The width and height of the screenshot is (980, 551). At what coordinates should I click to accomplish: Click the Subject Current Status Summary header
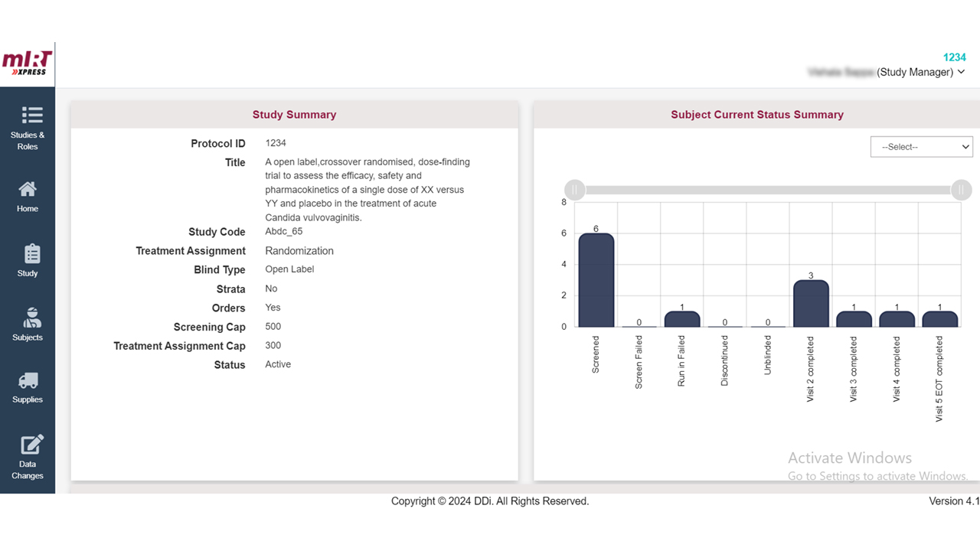click(756, 115)
